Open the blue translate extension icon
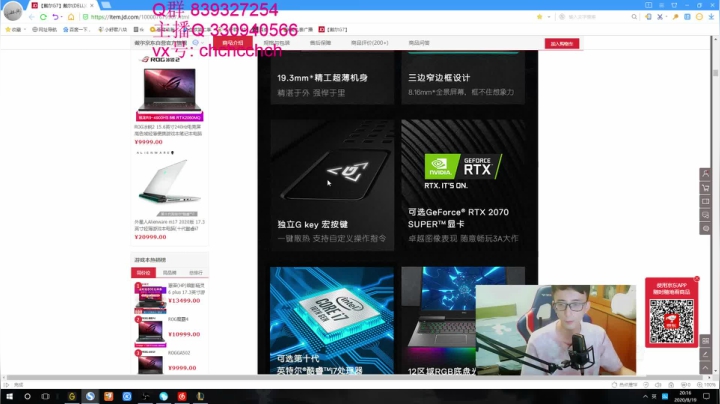The width and height of the screenshot is (720, 404). coord(687,17)
